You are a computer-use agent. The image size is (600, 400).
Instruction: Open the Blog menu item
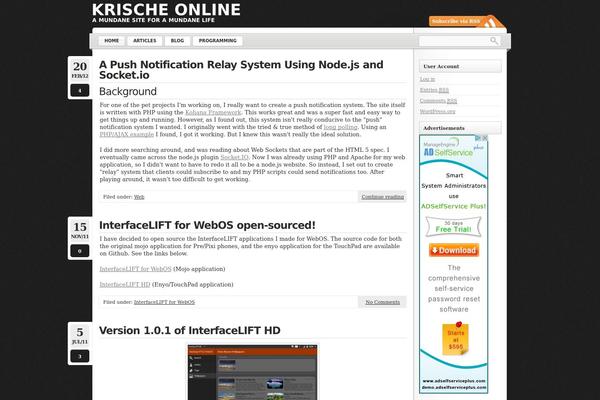click(177, 41)
